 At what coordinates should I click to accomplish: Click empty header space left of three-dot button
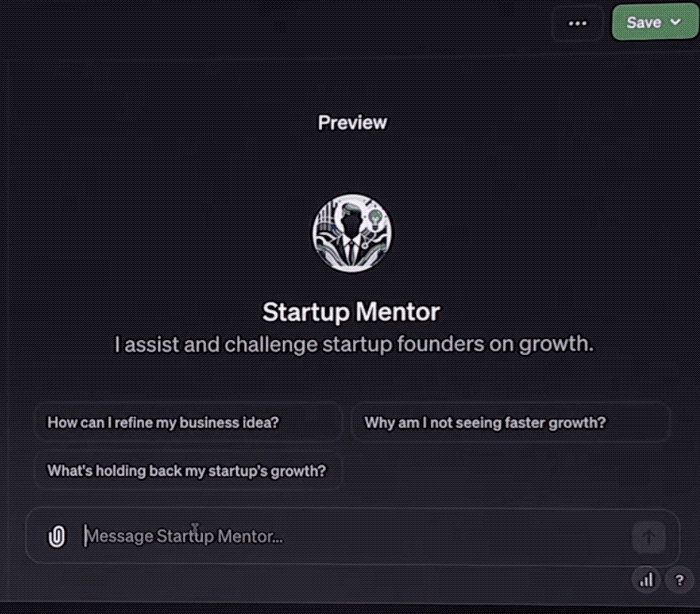300,23
